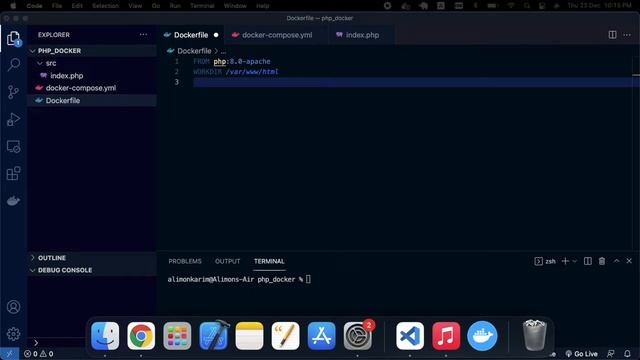
Task: Expand the chevron at sidebar bottom
Action: pyautogui.click(x=36, y=343)
